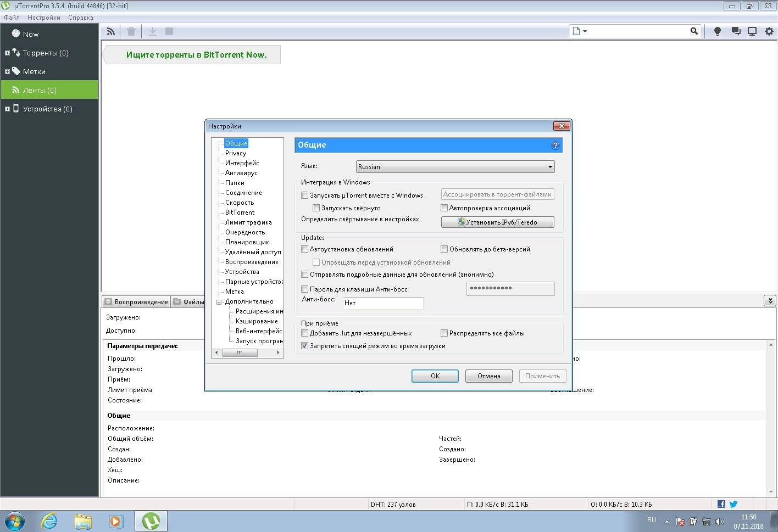778x532 pixels.
Task: Toggle Отправлять подробные данные для обновлений
Action: click(x=304, y=275)
